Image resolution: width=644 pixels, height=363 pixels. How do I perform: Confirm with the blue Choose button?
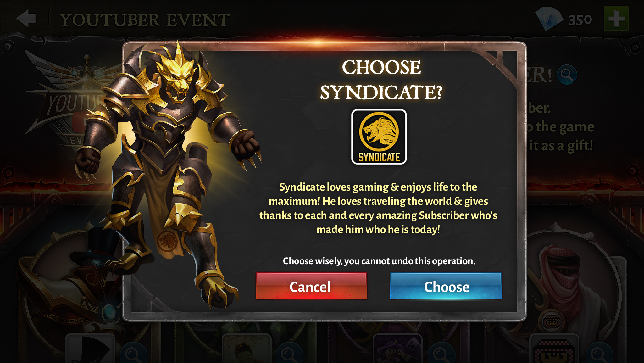446,286
